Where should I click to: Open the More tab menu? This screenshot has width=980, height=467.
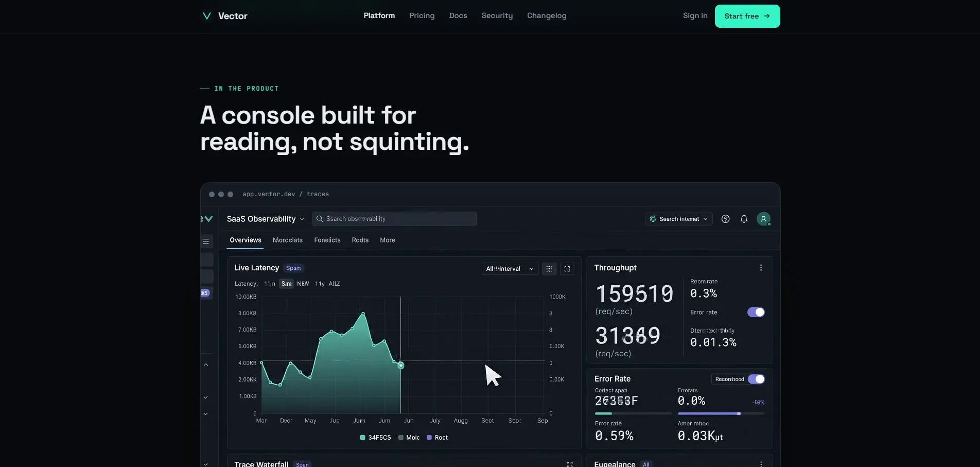click(388, 240)
